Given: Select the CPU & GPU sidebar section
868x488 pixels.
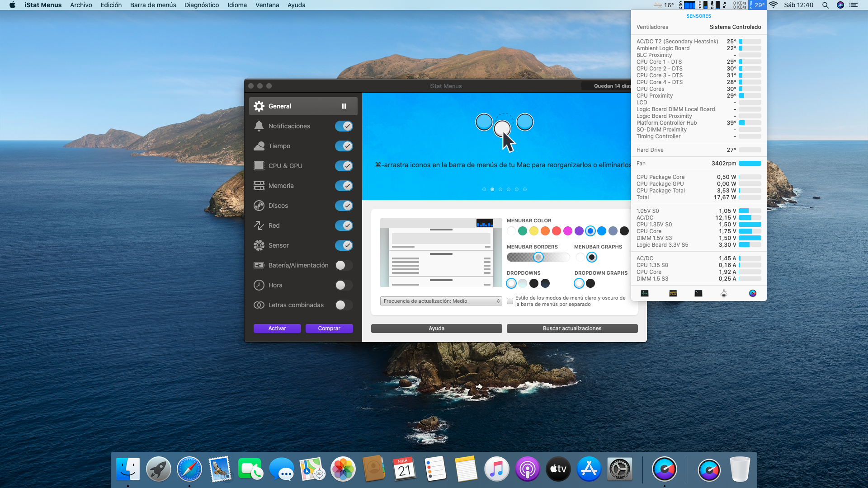Looking at the screenshot, I should tap(285, 166).
